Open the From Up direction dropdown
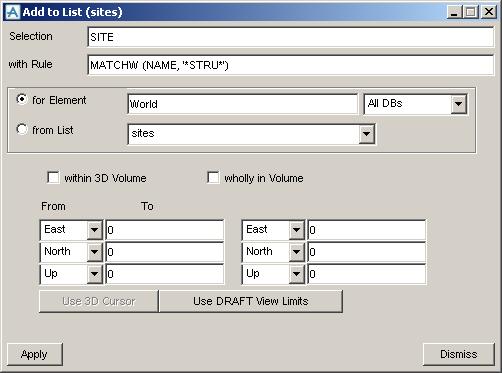This screenshot has width=502, height=373. (95, 274)
